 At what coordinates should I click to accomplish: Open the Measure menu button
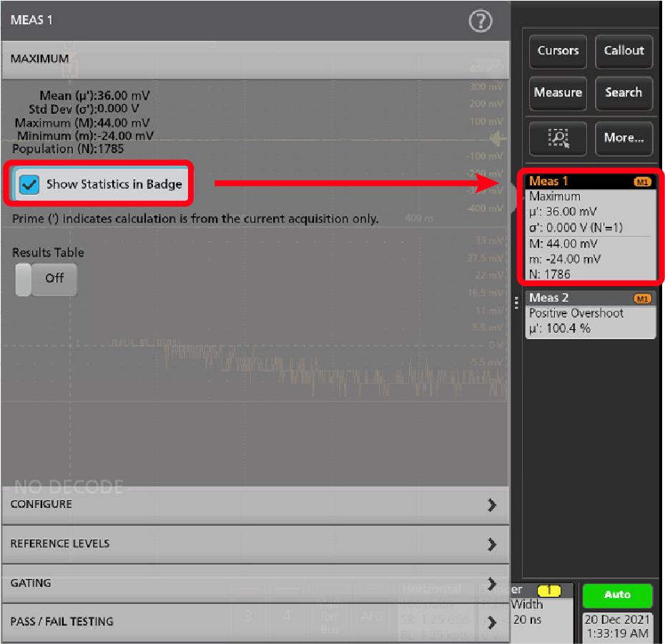coord(558,93)
